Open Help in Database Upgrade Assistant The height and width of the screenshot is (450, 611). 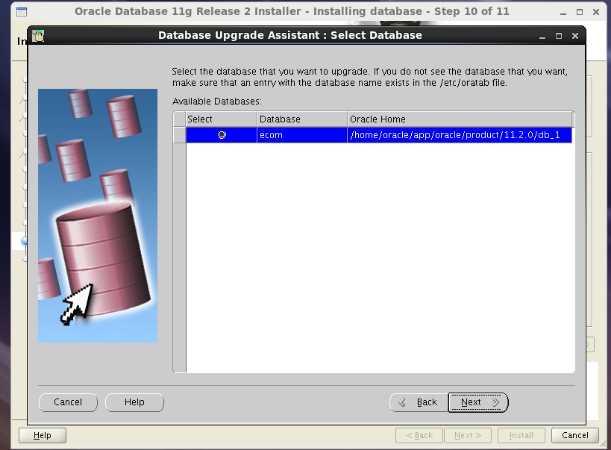(x=134, y=402)
